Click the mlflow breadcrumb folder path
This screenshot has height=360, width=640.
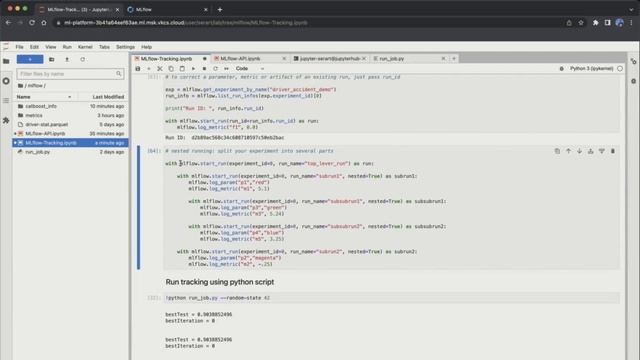coord(35,86)
